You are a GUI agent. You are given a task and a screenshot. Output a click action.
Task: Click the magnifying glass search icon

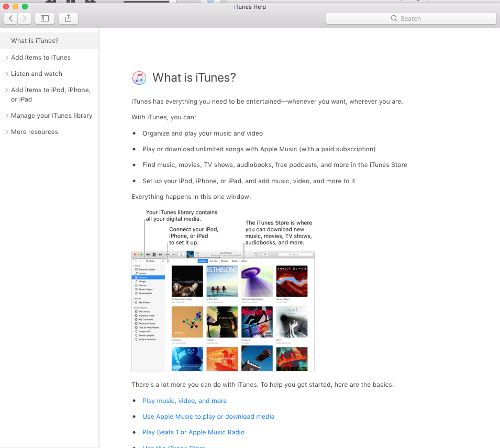394,18
